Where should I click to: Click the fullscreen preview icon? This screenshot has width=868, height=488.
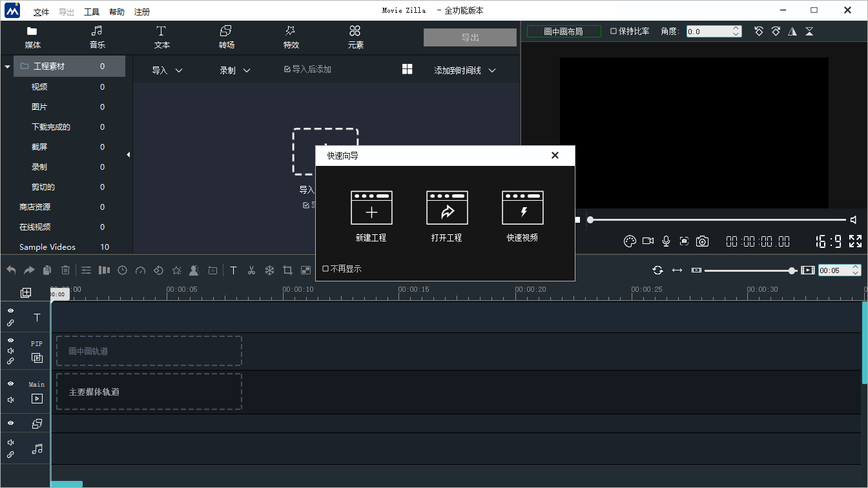[855, 241]
